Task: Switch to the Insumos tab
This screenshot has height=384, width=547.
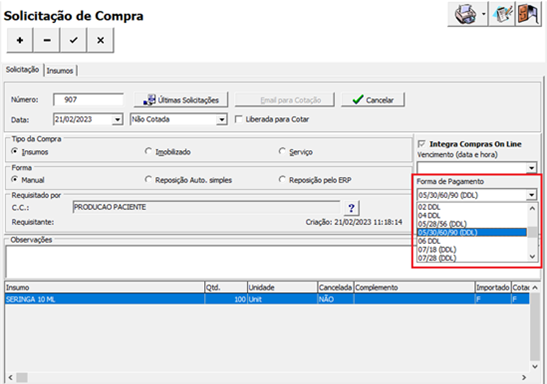Action: pyautogui.click(x=60, y=71)
